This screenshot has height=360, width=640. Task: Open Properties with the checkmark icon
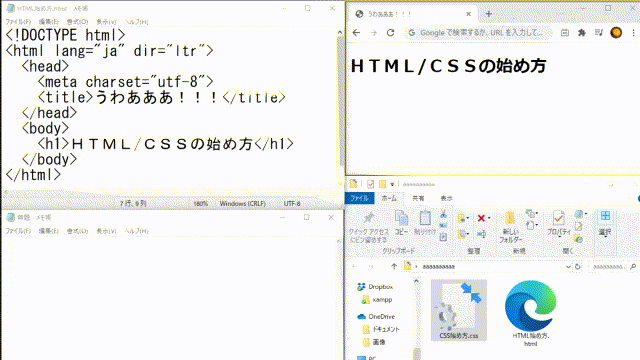click(x=558, y=218)
